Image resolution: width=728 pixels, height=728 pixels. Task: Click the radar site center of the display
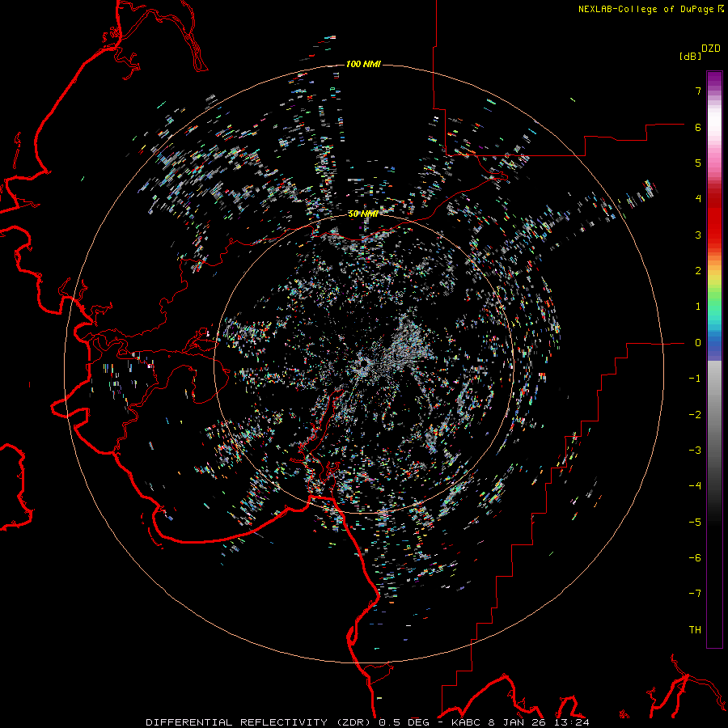tap(363, 365)
